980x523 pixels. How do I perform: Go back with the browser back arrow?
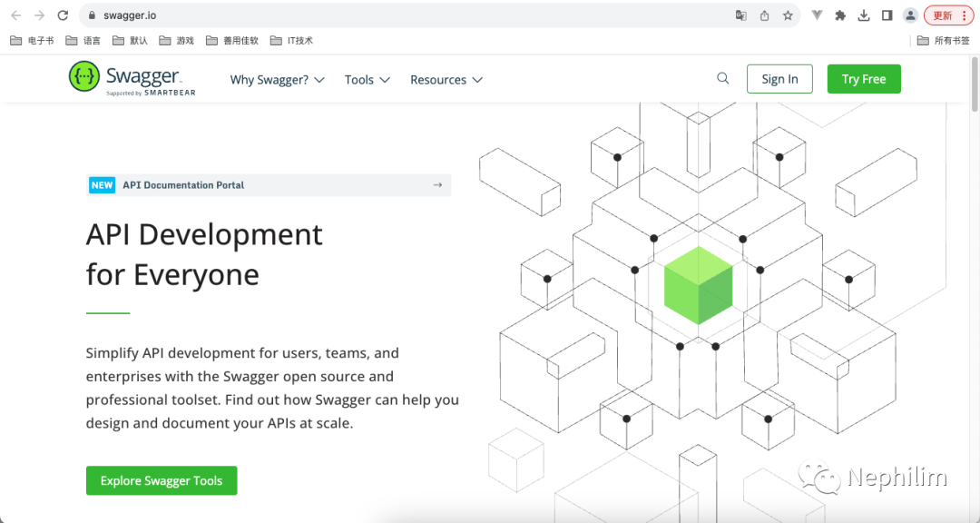click(16, 15)
